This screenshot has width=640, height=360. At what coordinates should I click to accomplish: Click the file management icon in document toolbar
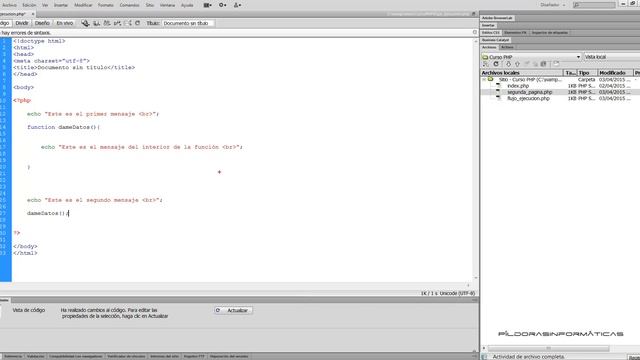tap(96, 23)
